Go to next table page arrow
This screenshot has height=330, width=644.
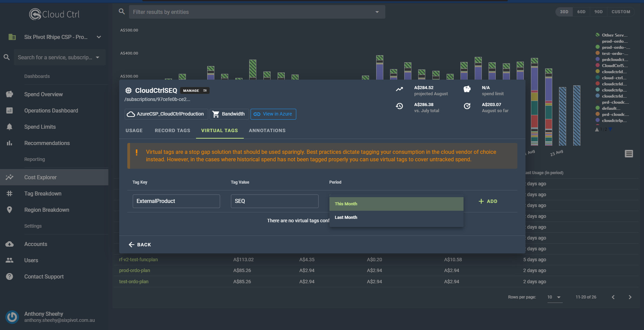(630, 297)
